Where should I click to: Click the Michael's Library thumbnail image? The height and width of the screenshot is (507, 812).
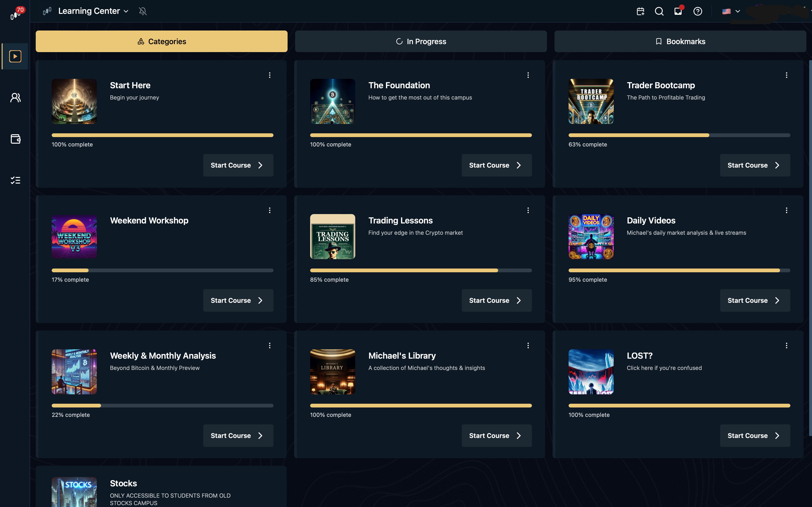pyautogui.click(x=332, y=372)
